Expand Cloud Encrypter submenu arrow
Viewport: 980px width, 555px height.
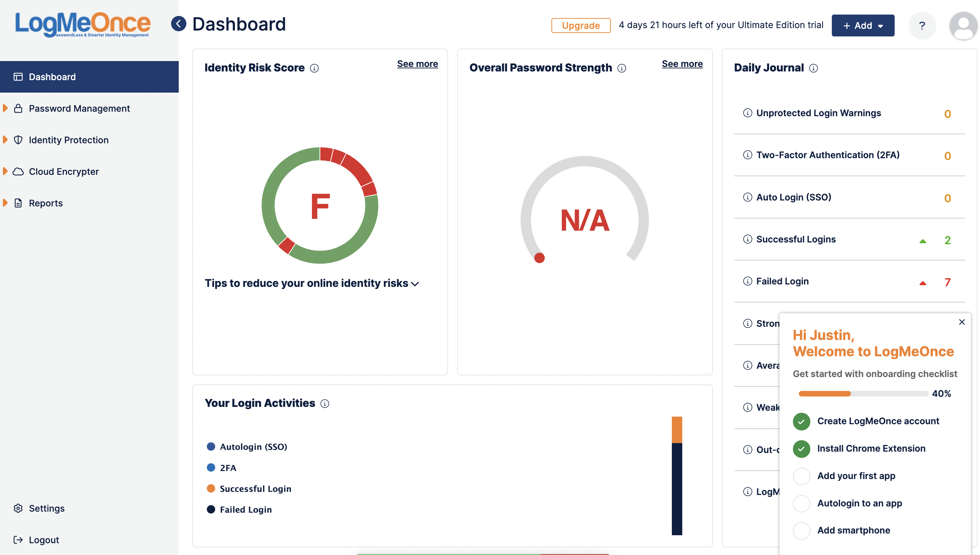(5, 172)
